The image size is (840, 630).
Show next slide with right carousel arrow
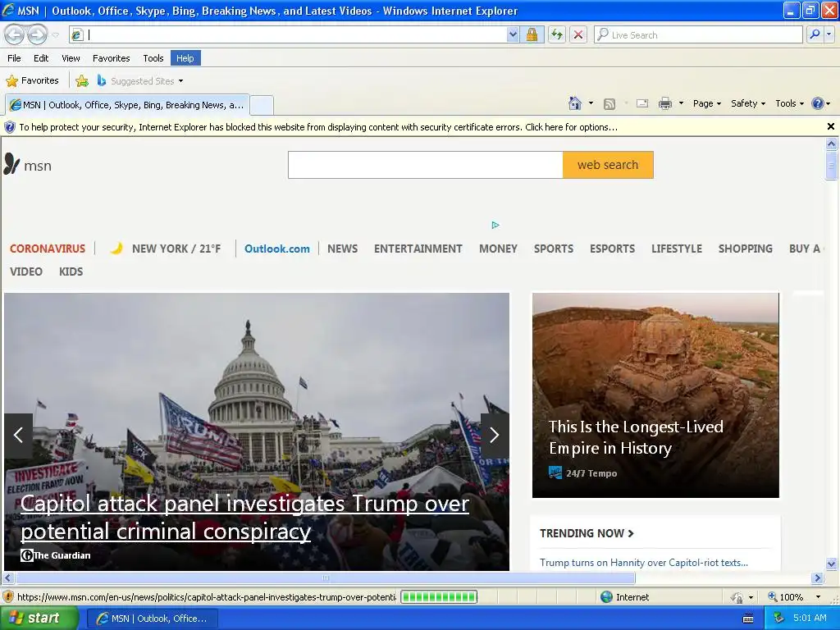click(495, 435)
